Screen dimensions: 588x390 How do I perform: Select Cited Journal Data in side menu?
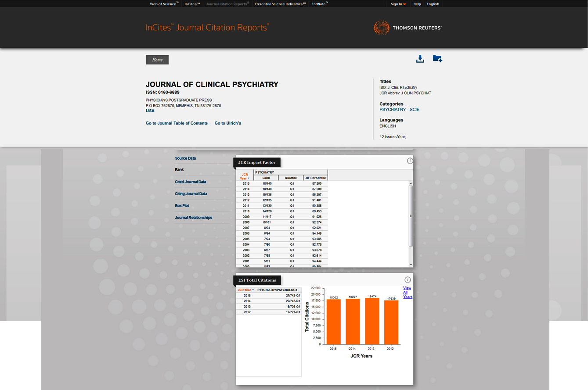click(x=190, y=182)
